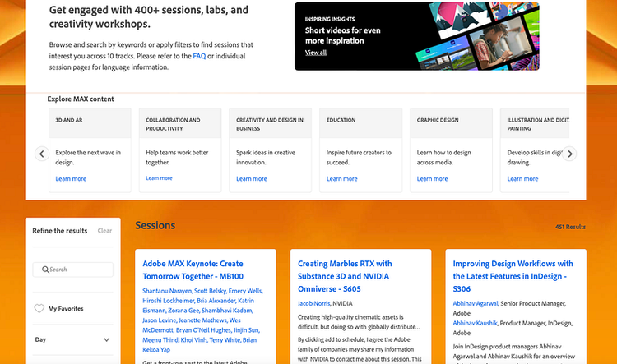This screenshot has width=617, height=364.
Task: Click Learn more under Education
Action: [x=342, y=178]
